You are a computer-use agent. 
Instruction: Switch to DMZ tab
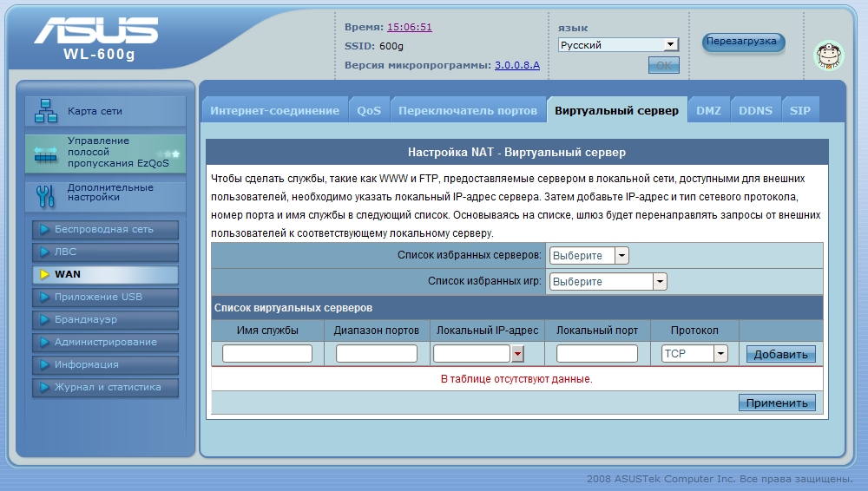click(708, 111)
